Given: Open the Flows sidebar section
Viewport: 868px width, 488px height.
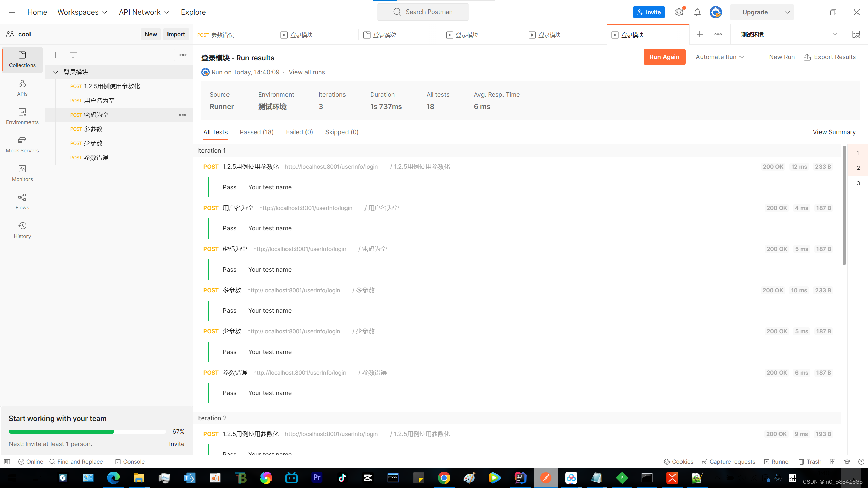Looking at the screenshot, I should tap(22, 202).
